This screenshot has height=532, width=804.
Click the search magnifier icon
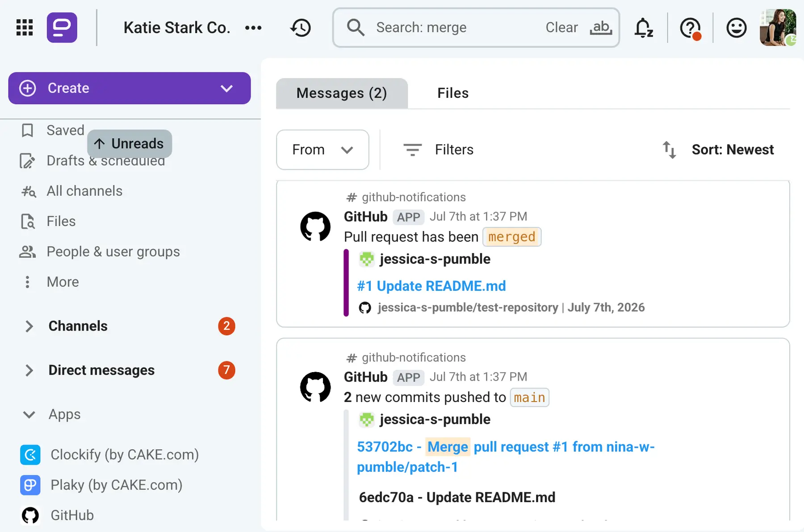click(x=356, y=28)
